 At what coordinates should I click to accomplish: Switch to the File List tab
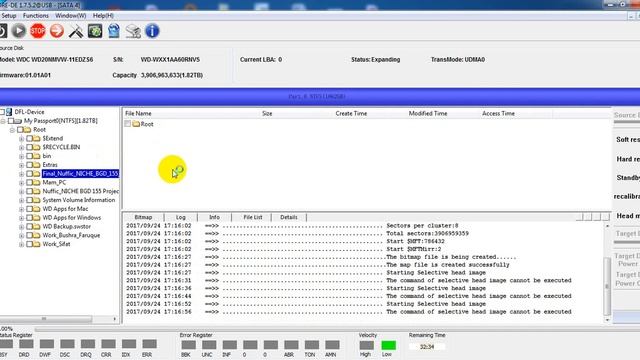253,217
